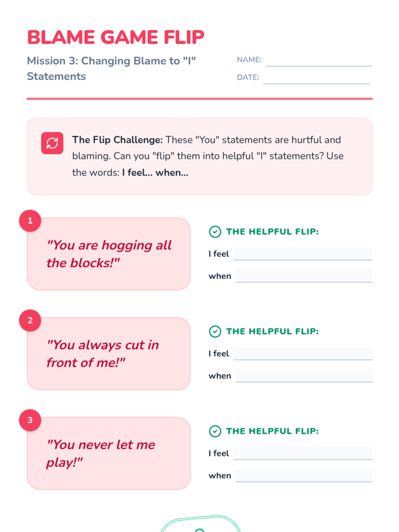Click the green checkmark beside the first Helpful Flip
Screen dimensions: 399x532
click(x=215, y=232)
